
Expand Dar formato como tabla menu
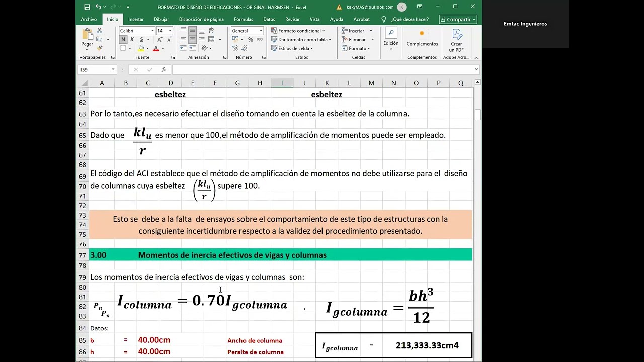coord(300,39)
